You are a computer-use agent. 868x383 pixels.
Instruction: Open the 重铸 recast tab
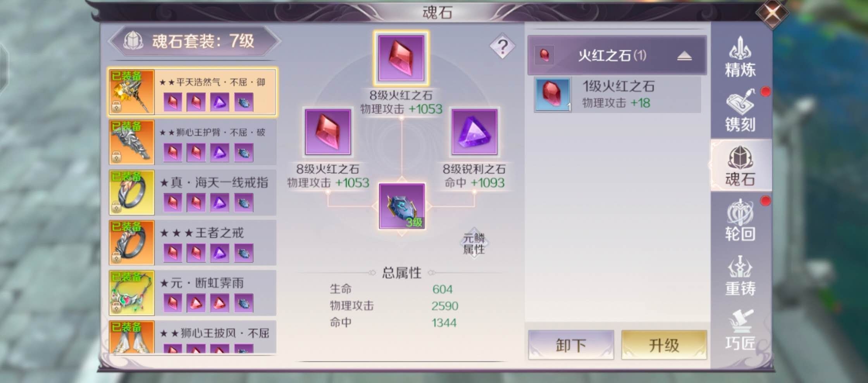tap(740, 276)
